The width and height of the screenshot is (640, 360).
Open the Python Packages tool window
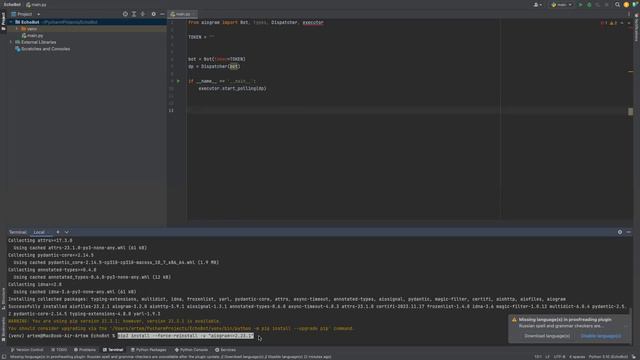[x=149, y=350]
